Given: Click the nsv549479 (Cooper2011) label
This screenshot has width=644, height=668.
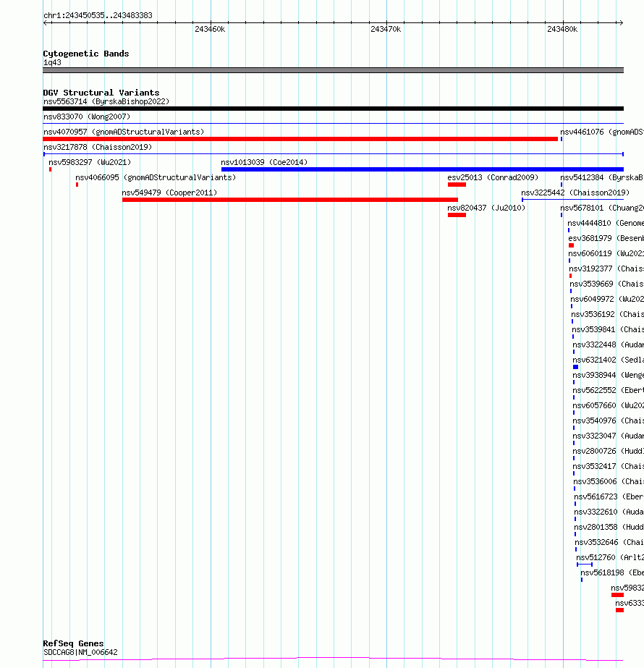Looking at the screenshot, I should (169, 193).
